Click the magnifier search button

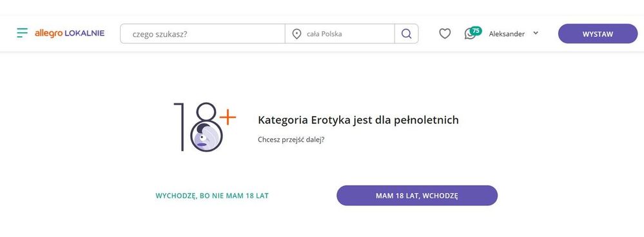(x=407, y=34)
